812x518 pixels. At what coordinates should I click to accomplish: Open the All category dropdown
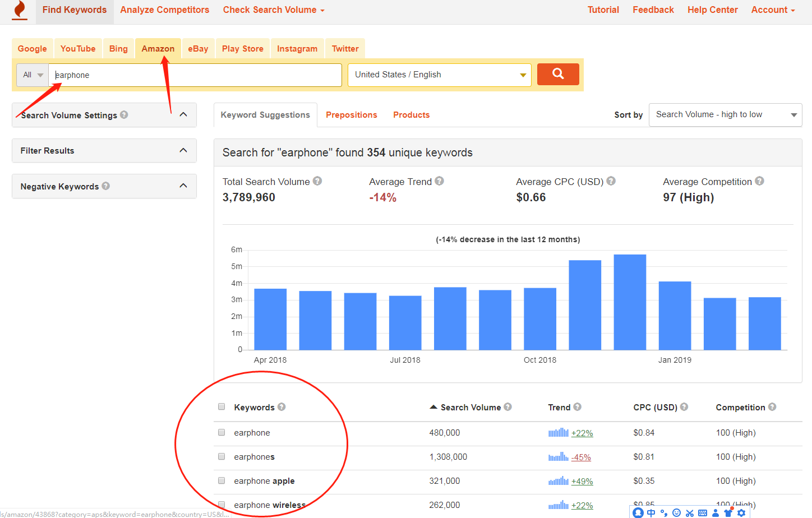pos(33,75)
